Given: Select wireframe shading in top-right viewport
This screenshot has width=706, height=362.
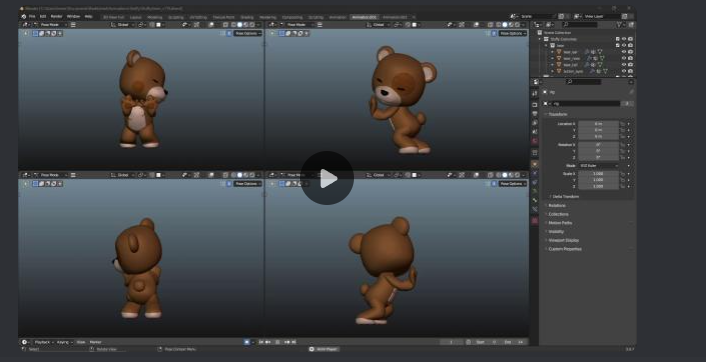Looking at the screenshot, I should point(498,25).
